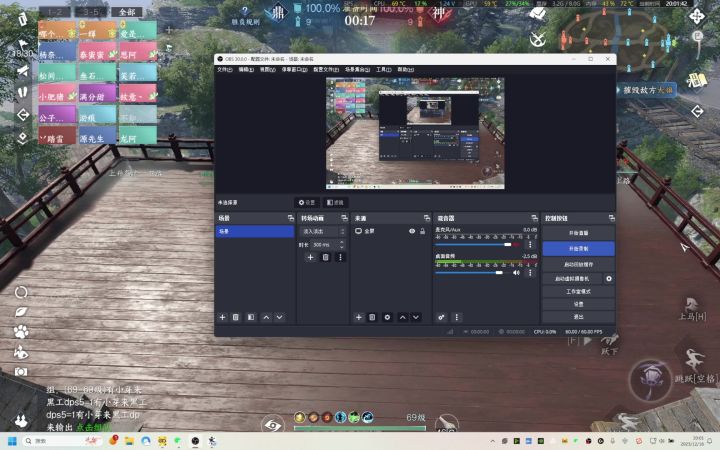This screenshot has width=720, height=450.
Task: Click the game camera screenshot icon on left
Action: pyautogui.click(x=21, y=371)
